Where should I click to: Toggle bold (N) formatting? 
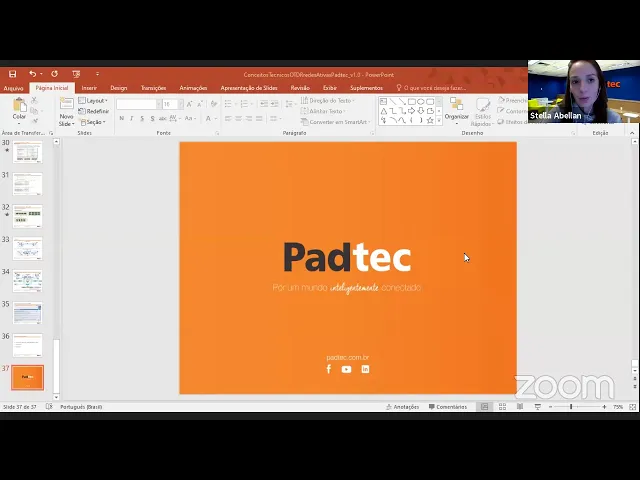click(122, 119)
